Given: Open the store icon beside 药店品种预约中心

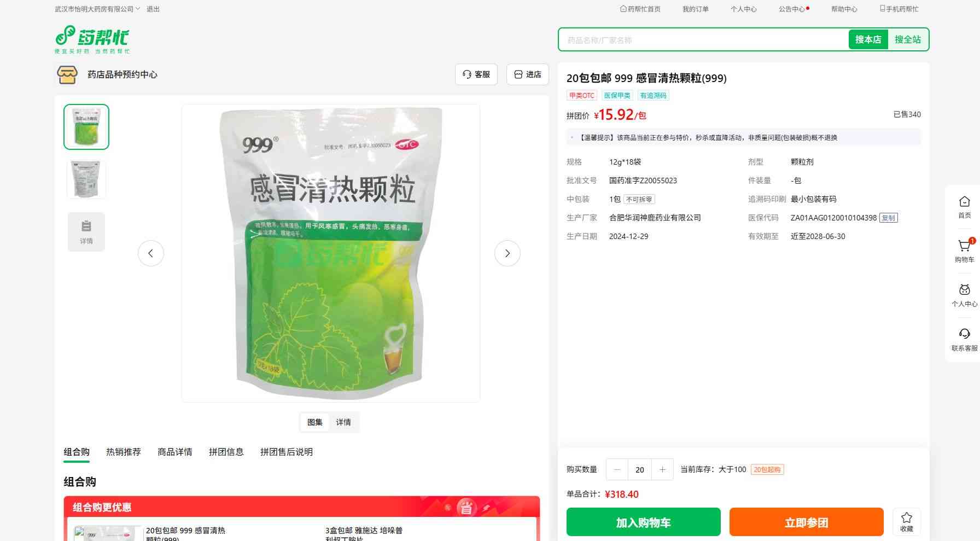Looking at the screenshot, I should (67, 74).
